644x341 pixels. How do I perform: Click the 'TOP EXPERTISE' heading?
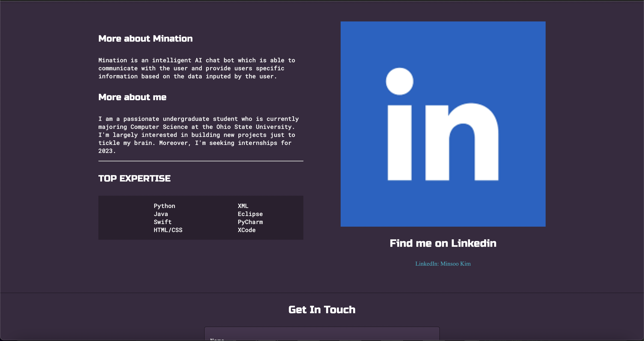tap(134, 178)
